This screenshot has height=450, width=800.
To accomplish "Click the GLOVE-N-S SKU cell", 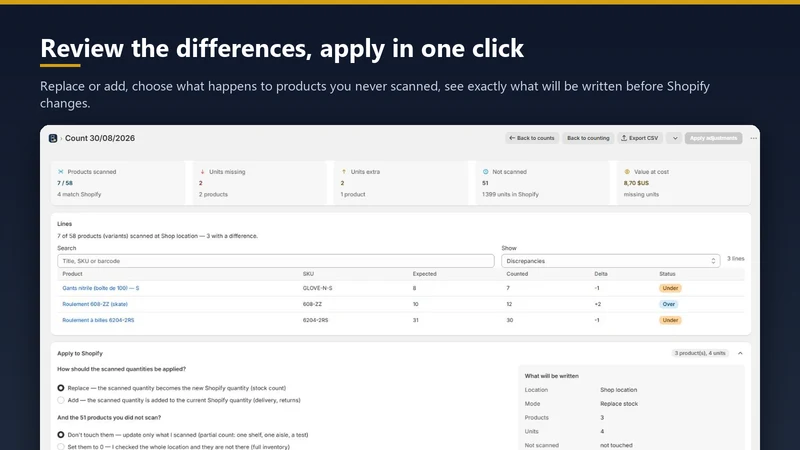I will click(317, 288).
